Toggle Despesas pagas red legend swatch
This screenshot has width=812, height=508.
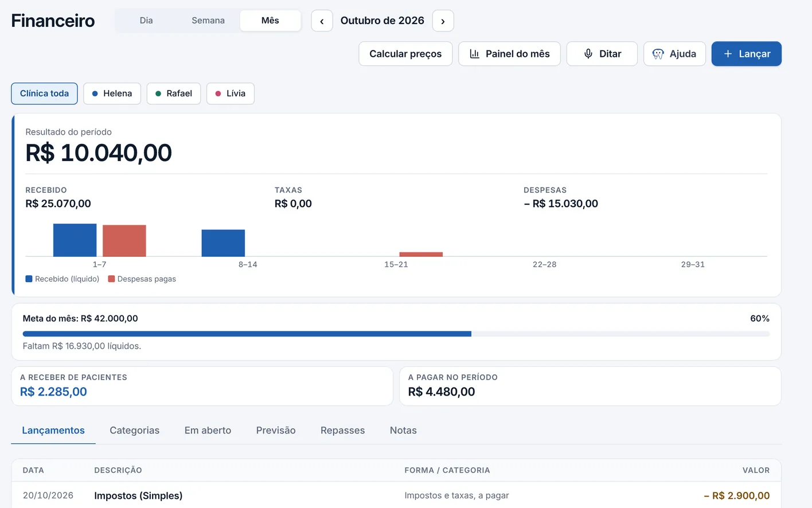click(x=112, y=279)
